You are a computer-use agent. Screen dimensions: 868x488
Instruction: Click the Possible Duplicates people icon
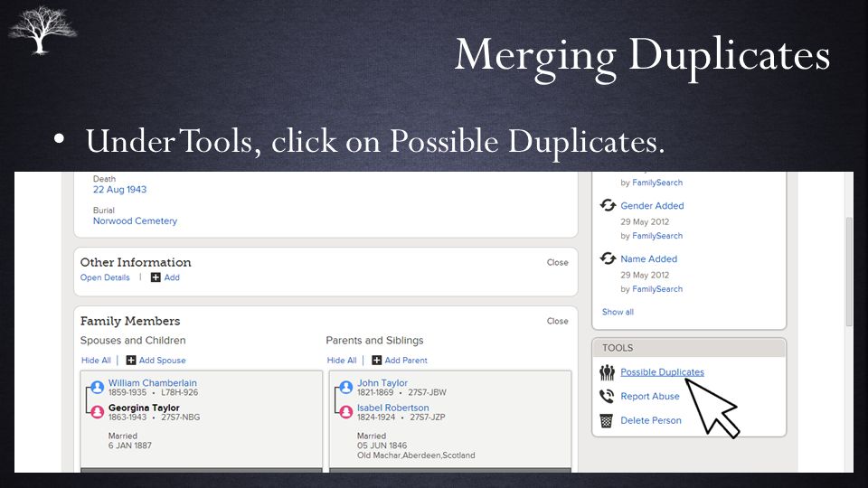(x=608, y=373)
